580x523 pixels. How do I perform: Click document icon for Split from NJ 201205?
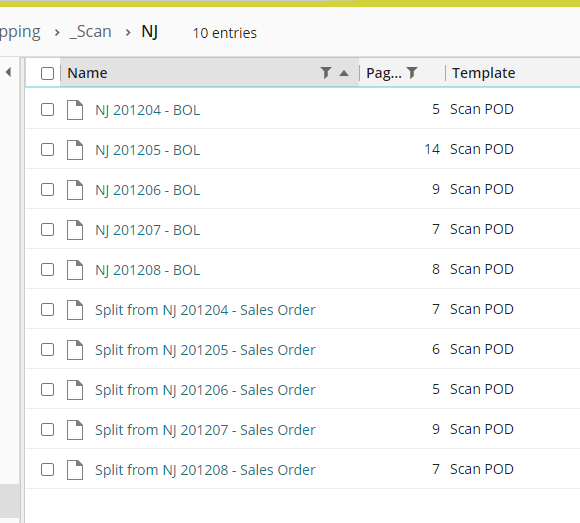click(x=75, y=350)
